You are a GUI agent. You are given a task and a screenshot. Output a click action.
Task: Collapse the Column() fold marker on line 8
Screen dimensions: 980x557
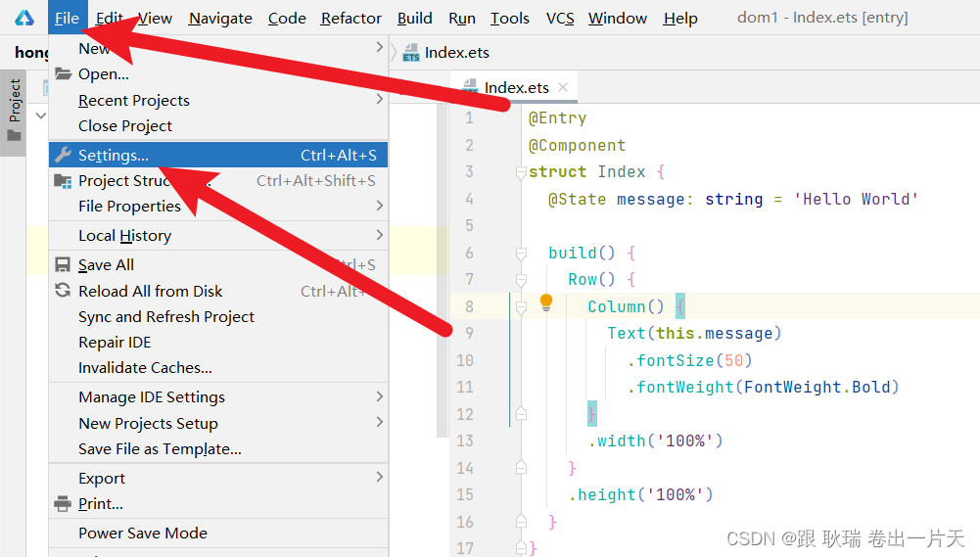(x=521, y=307)
